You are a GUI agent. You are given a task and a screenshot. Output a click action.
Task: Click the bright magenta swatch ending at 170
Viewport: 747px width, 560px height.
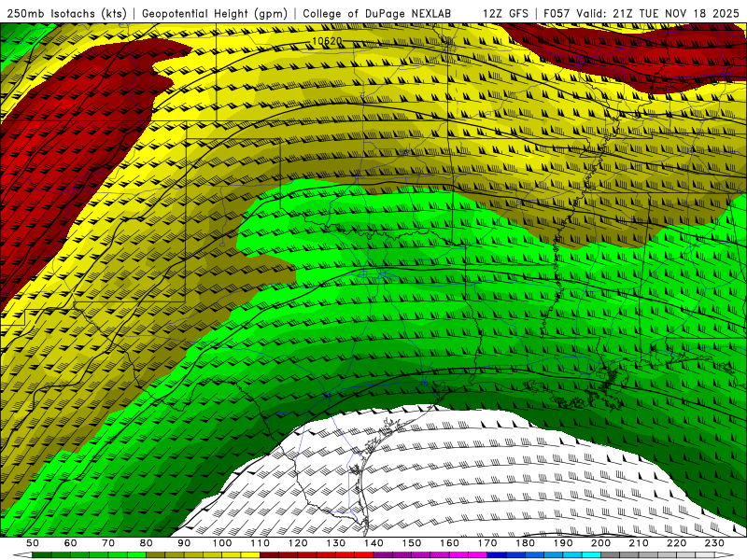tap(477, 555)
